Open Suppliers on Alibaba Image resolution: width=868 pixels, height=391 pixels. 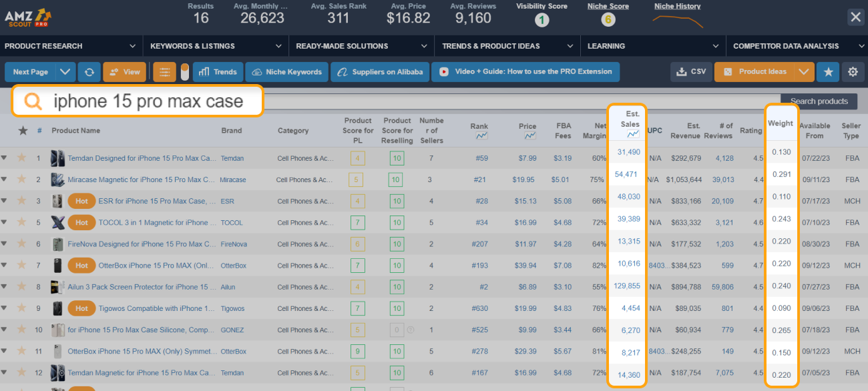[x=380, y=72]
